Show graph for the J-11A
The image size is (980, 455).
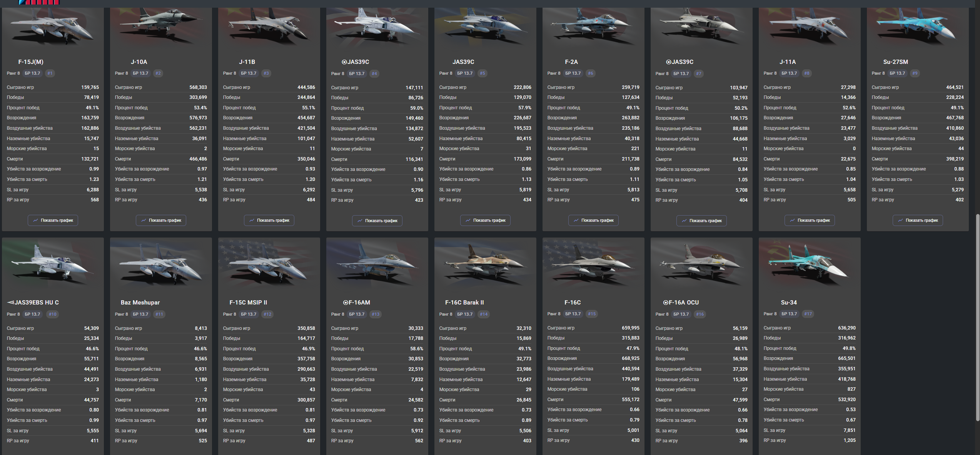click(x=810, y=221)
